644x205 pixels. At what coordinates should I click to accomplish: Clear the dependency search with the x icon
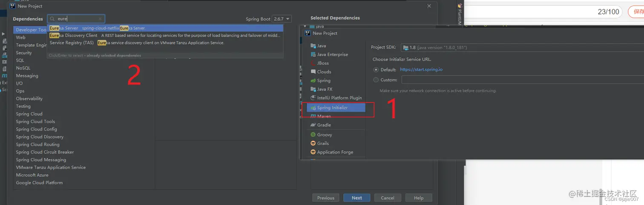(100, 19)
